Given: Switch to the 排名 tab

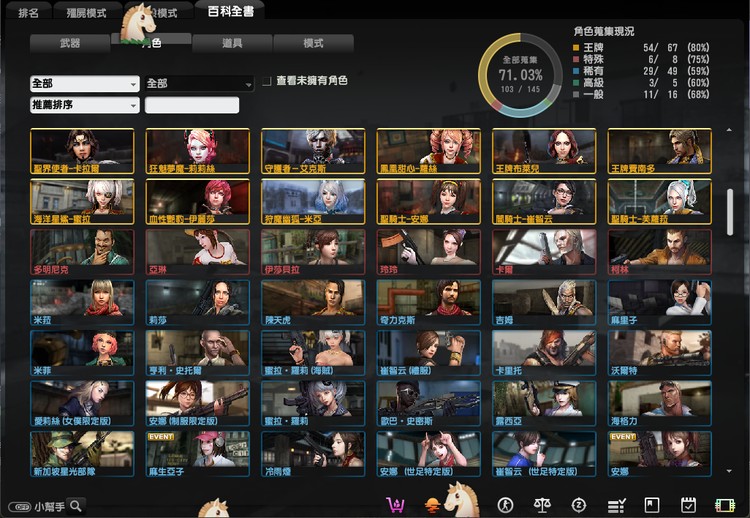Looking at the screenshot, I should click(x=29, y=13).
